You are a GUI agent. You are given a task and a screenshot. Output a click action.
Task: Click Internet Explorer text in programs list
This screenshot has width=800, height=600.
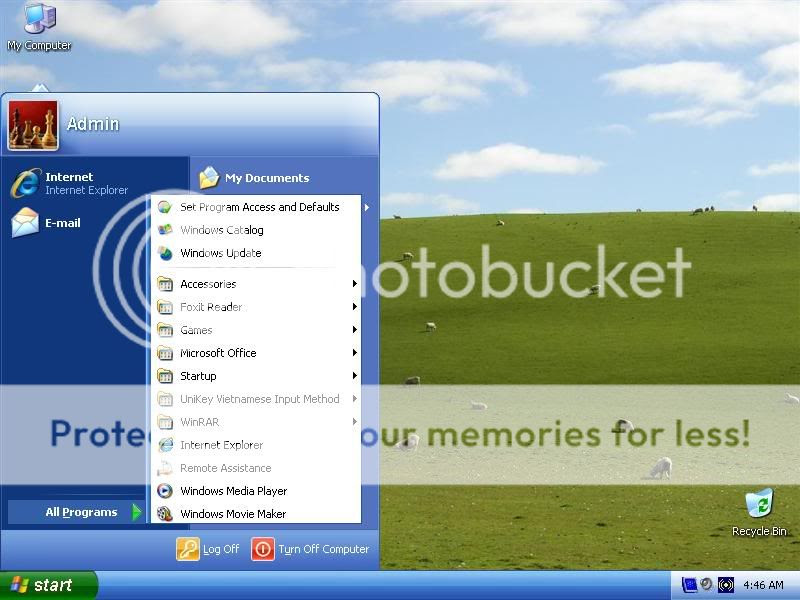[221, 445]
